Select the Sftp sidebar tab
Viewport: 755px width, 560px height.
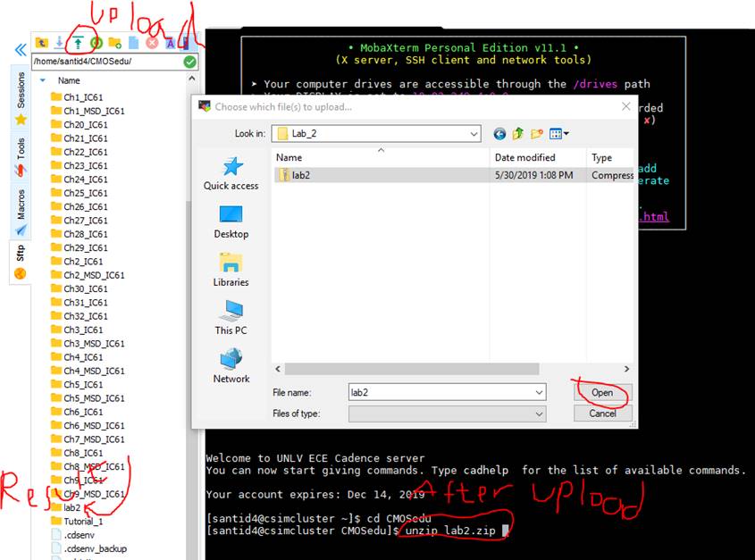(x=21, y=262)
